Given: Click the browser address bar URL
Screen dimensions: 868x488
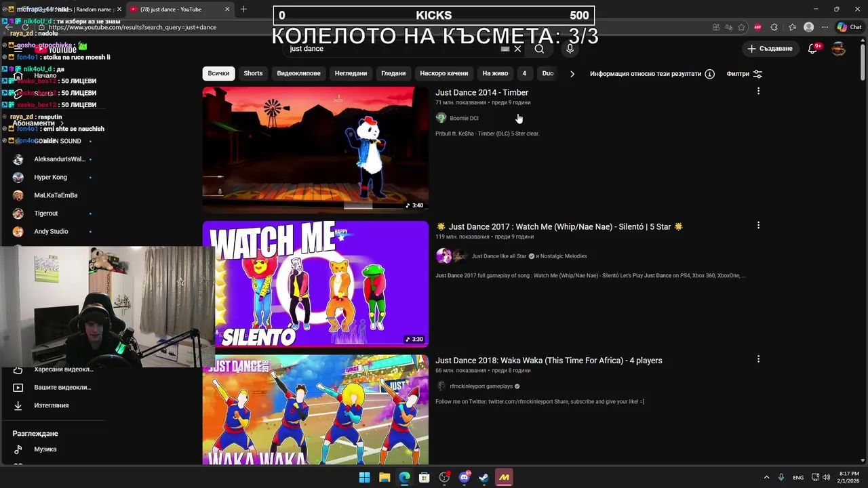Looking at the screenshot, I should click(x=132, y=27).
